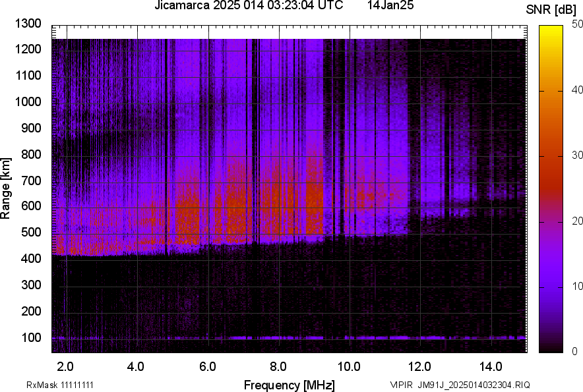583x392 pixels.
Task: Click the 'RxMask 11111111' footer text
Action: tap(60, 385)
